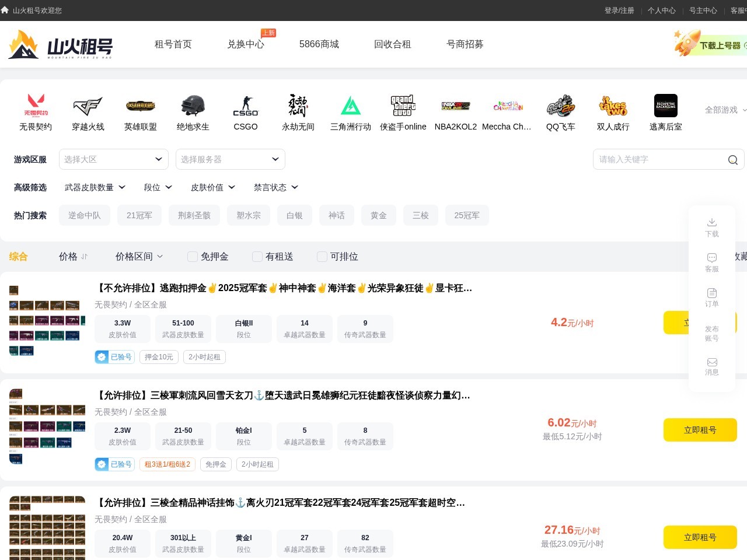Focus the 请输入关键字 search field

tap(659, 159)
